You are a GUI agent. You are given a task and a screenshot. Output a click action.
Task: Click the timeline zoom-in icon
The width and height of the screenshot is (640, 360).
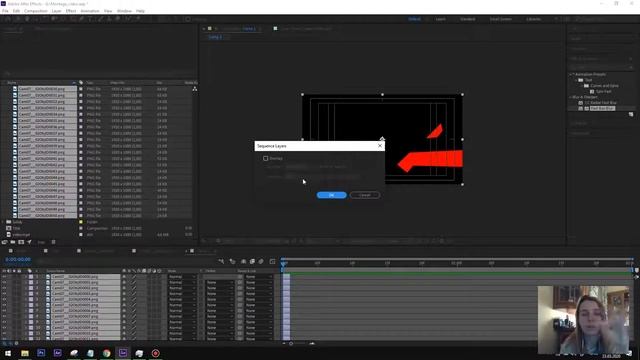click(312, 344)
